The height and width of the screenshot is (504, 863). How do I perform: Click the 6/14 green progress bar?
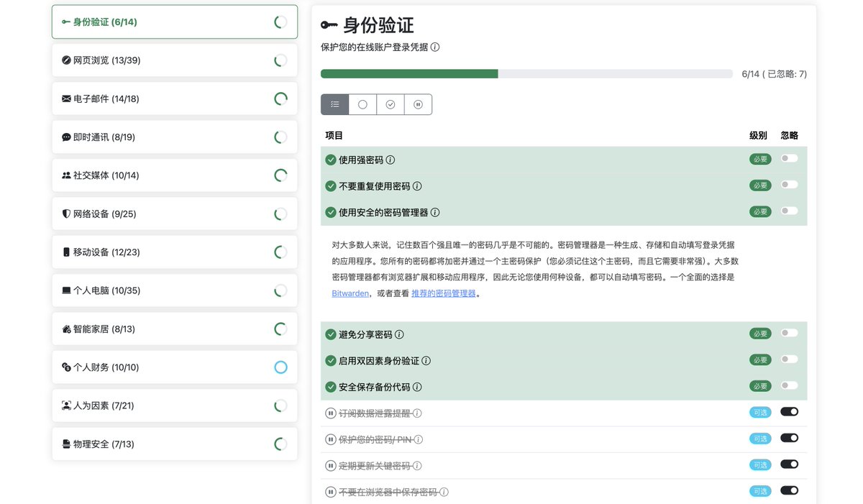[x=409, y=73]
